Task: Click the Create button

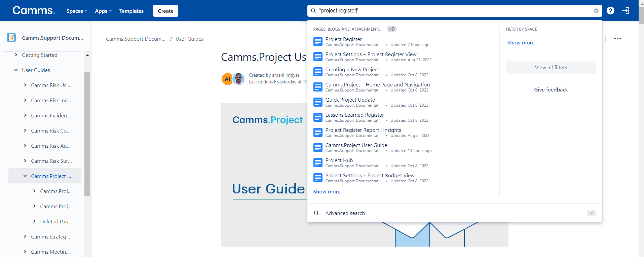Action: [165, 11]
